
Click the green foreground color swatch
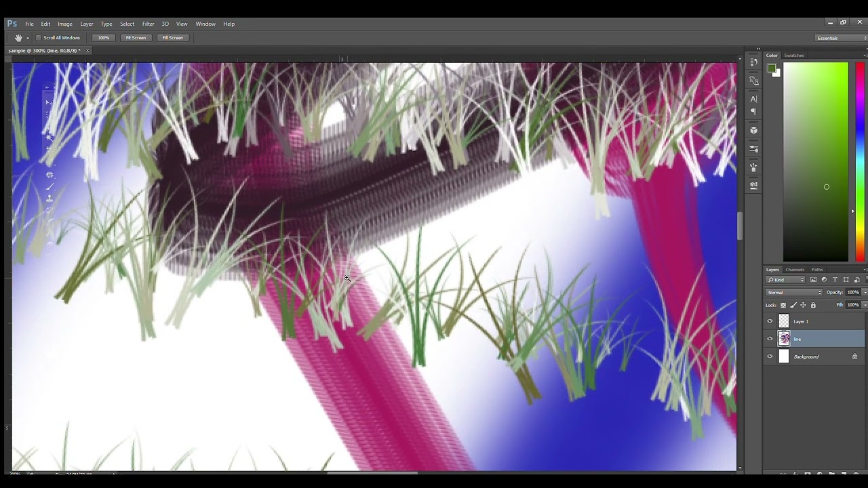coord(772,68)
